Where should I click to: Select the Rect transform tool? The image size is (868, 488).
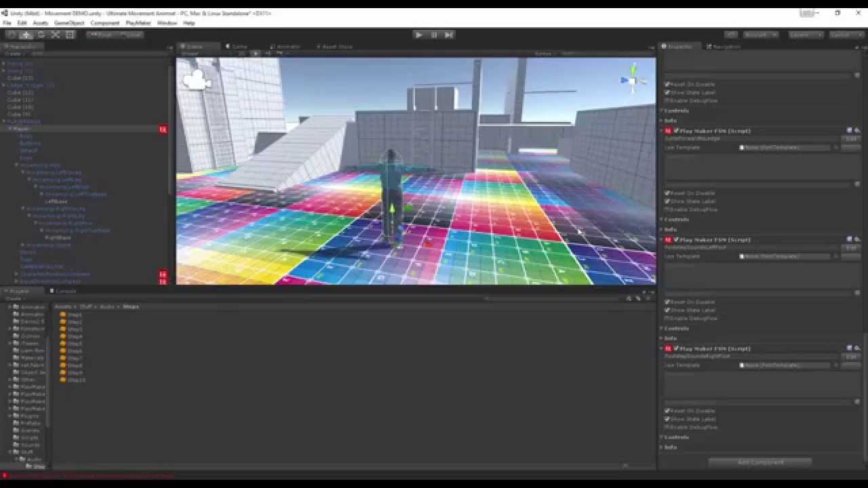tap(70, 35)
